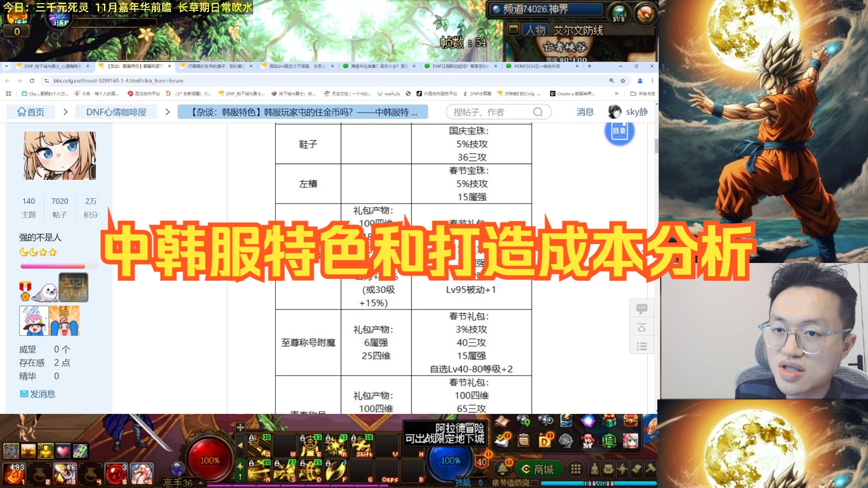The height and width of the screenshot is (488, 868).
Task: Open the 消息 messages link
Action: (585, 112)
